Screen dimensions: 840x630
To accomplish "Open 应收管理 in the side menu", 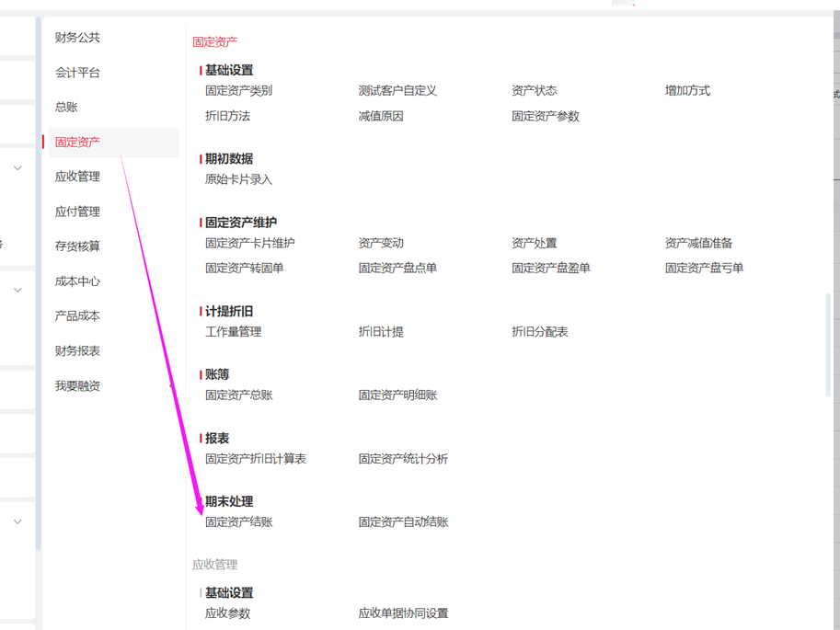I will (77, 177).
